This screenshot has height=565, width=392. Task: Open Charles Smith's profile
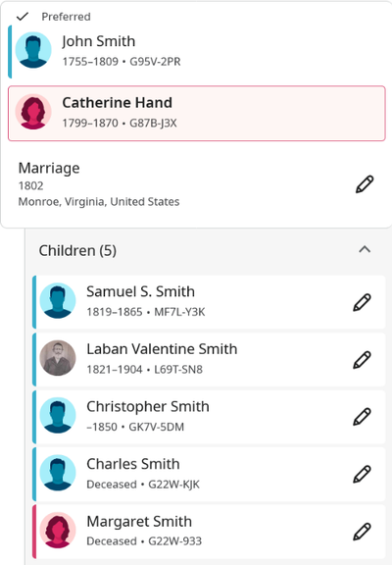[133, 464]
